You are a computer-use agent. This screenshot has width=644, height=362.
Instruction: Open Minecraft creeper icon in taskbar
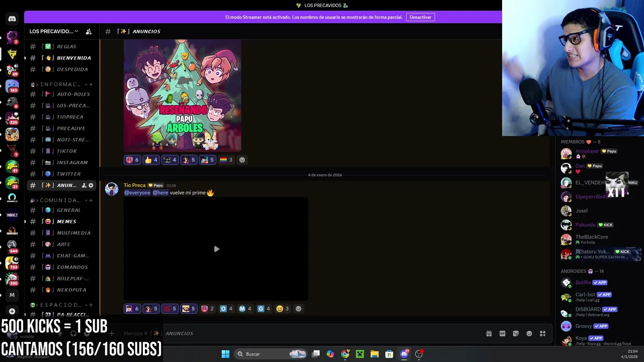pyautogui.click(x=360, y=354)
